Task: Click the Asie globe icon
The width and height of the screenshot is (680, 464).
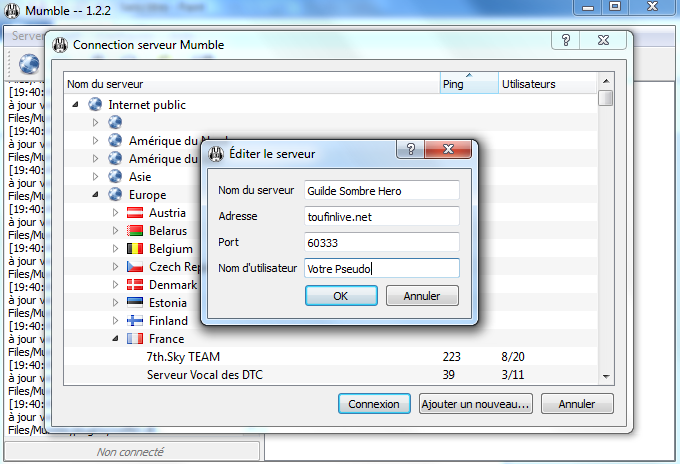Action: point(115,176)
